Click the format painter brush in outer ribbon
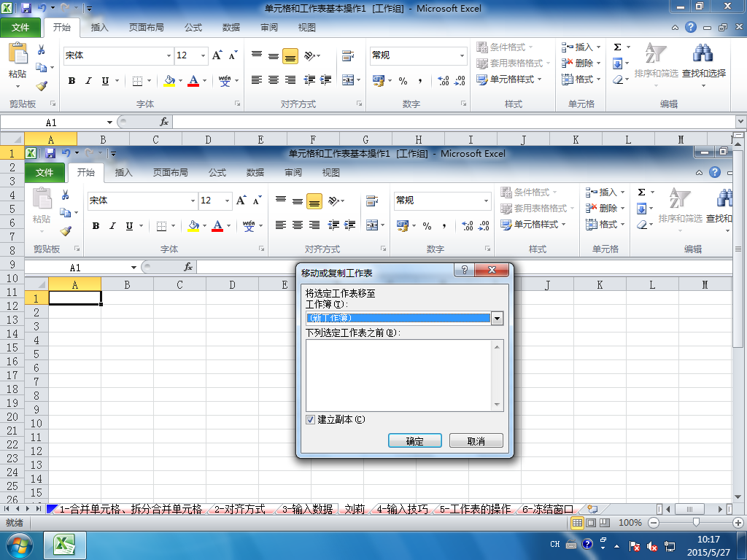This screenshot has height=560, width=747. (x=42, y=86)
